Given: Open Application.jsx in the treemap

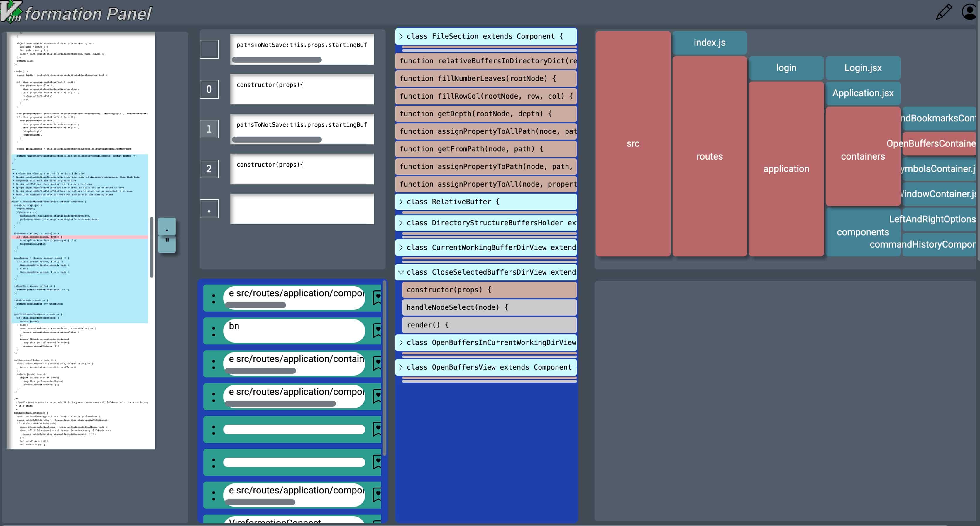Looking at the screenshot, I should [x=863, y=93].
